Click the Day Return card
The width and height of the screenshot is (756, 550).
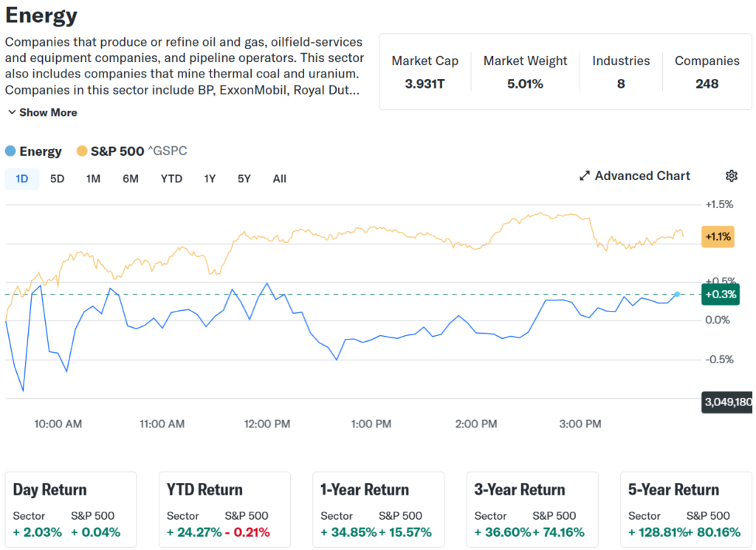coord(71,509)
